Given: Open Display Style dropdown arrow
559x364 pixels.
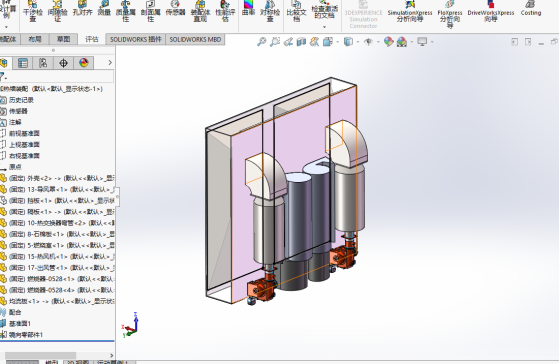Looking at the screenshot, I should [x=358, y=42].
